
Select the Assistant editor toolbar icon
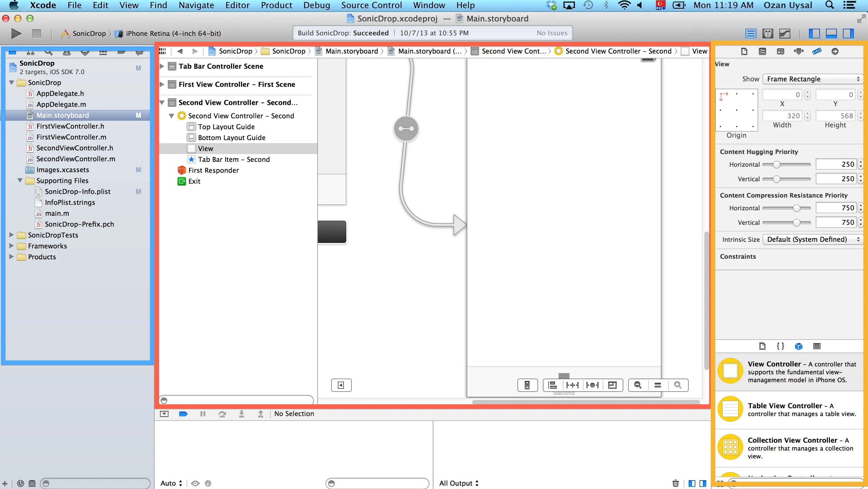pos(768,33)
